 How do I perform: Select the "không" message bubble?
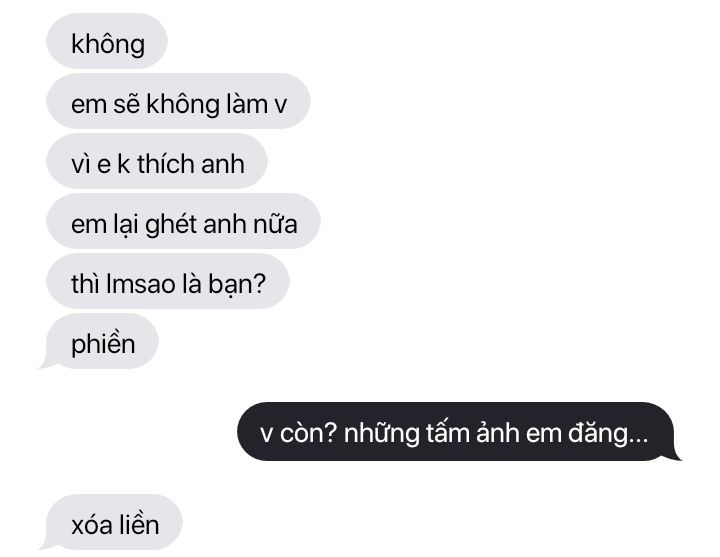click(107, 41)
